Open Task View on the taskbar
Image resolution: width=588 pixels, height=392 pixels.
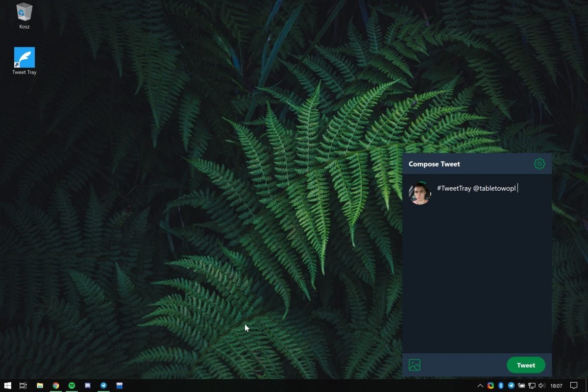[23, 386]
